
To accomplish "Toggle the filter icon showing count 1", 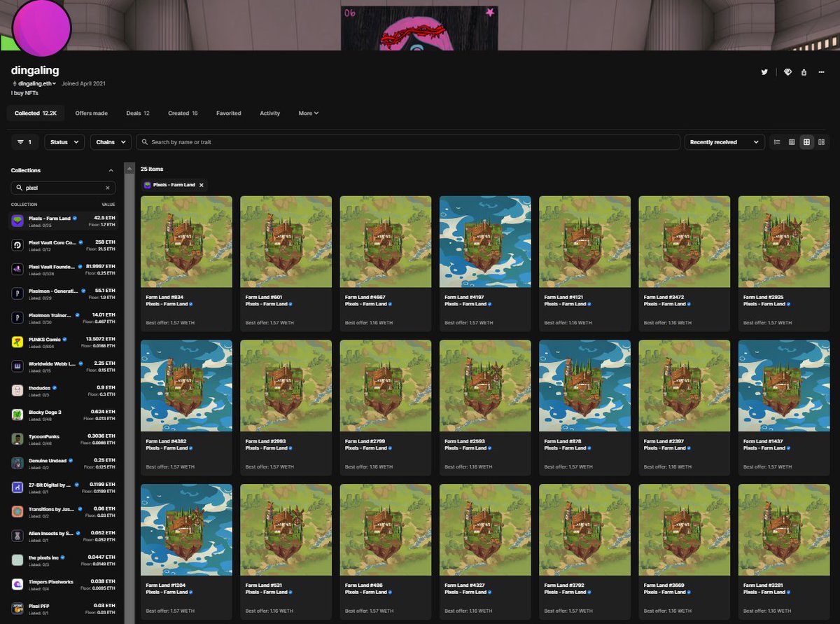I will pos(24,142).
